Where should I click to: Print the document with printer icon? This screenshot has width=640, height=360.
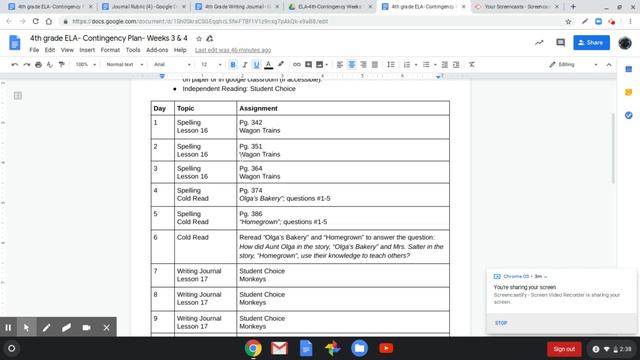pyautogui.click(x=38, y=64)
